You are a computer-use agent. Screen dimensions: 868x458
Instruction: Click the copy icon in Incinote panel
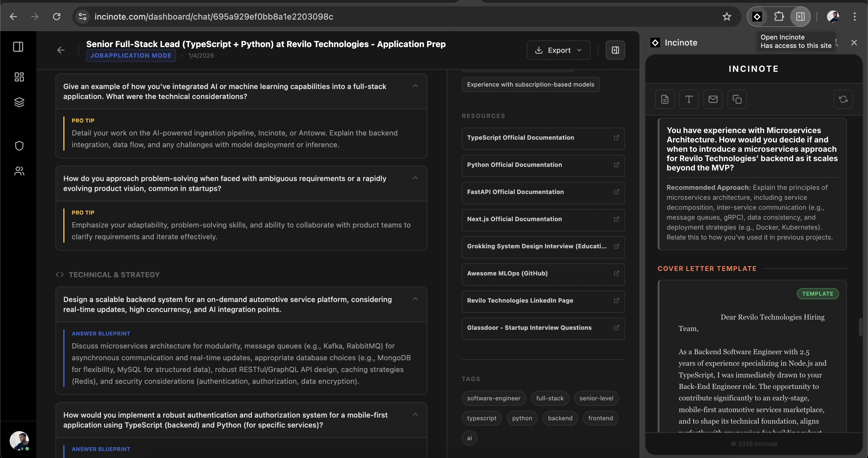pos(737,99)
